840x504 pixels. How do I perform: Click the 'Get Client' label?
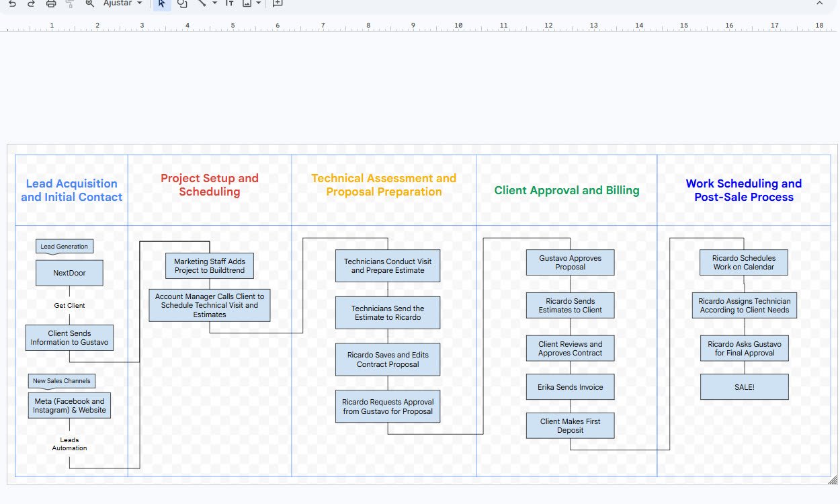69,306
